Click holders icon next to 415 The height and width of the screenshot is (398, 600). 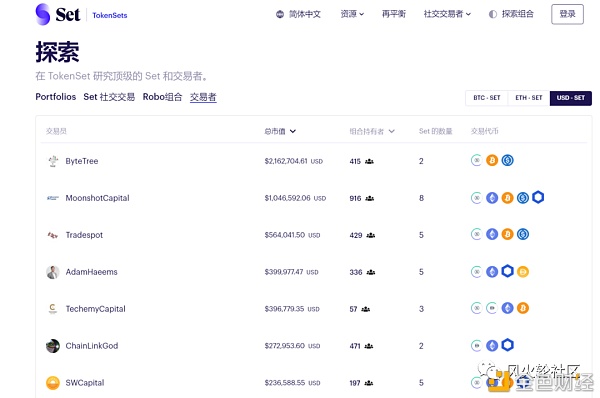369,161
